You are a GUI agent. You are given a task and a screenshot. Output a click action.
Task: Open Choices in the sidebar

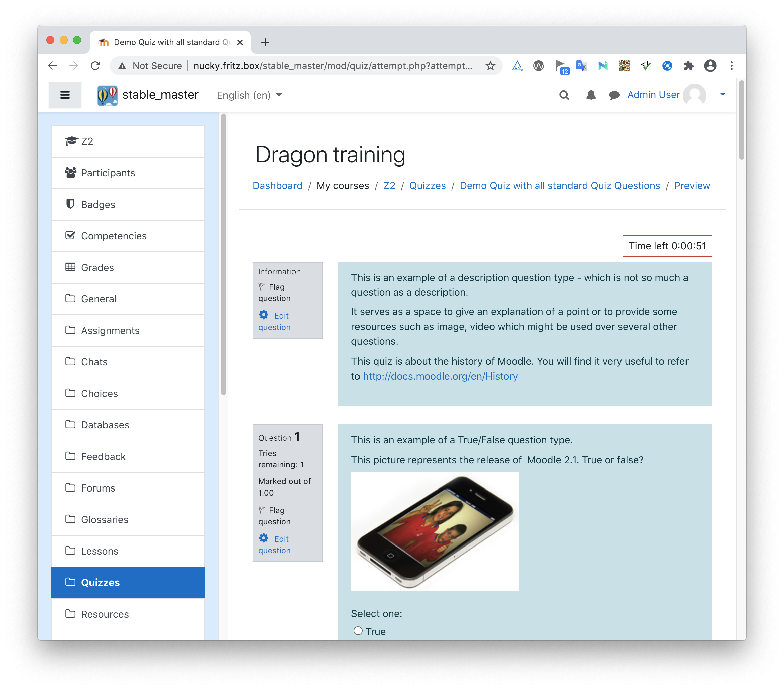pyautogui.click(x=128, y=393)
